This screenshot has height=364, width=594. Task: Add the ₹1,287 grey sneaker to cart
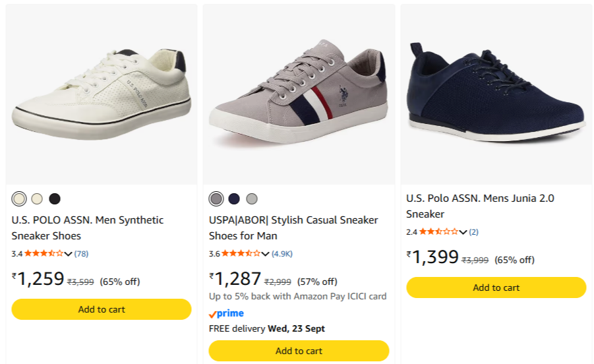(299, 351)
